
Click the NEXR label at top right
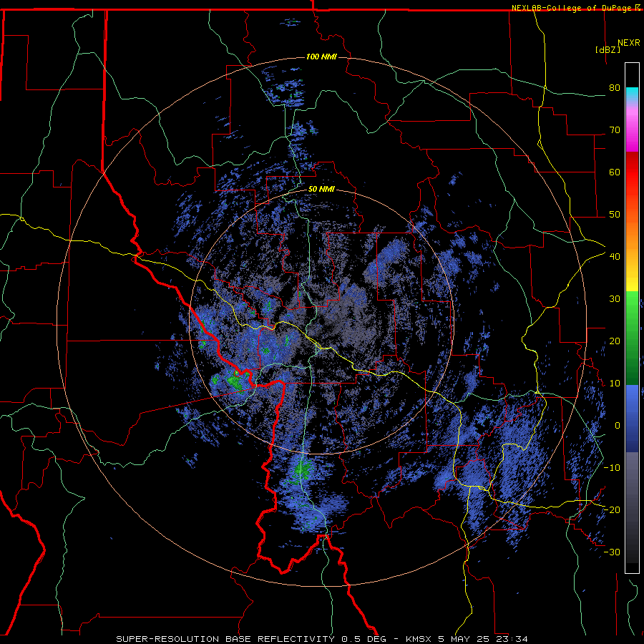pos(629,43)
